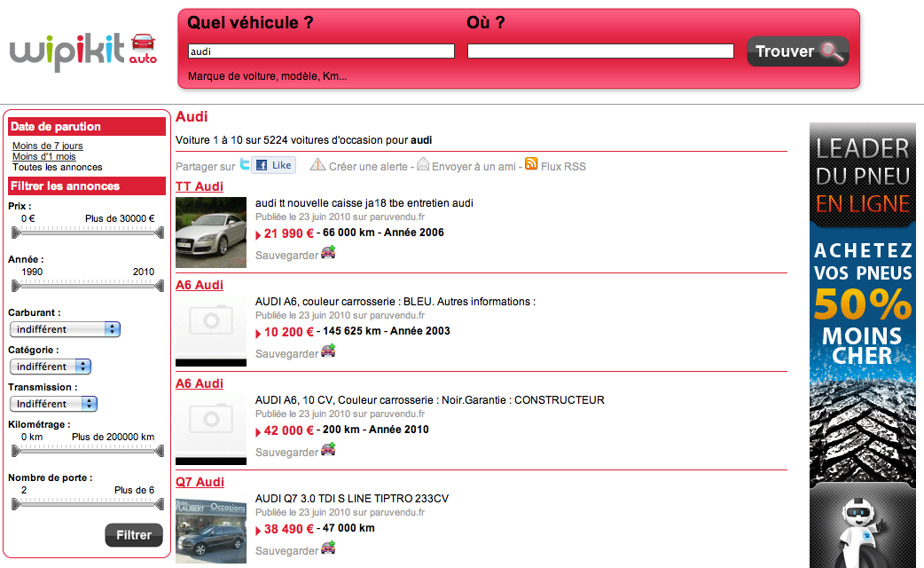Click the Prix slider minimum handle
Viewport: 924px width, 568px height.
tap(16, 233)
